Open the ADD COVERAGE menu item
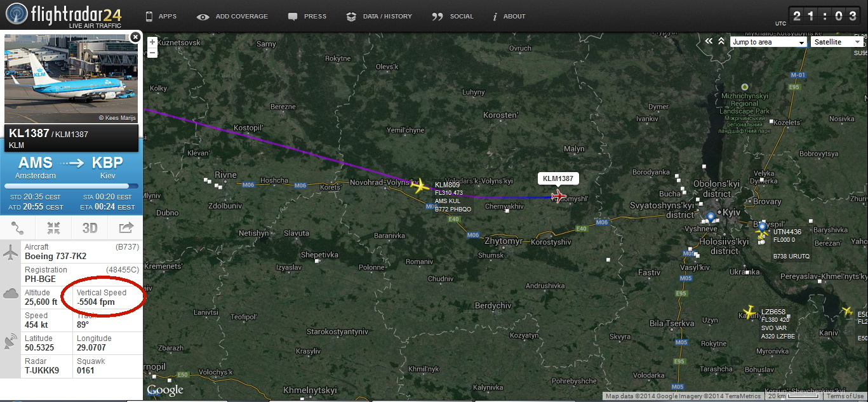Image resolution: width=868 pixels, height=402 pixels. click(233, 17)
